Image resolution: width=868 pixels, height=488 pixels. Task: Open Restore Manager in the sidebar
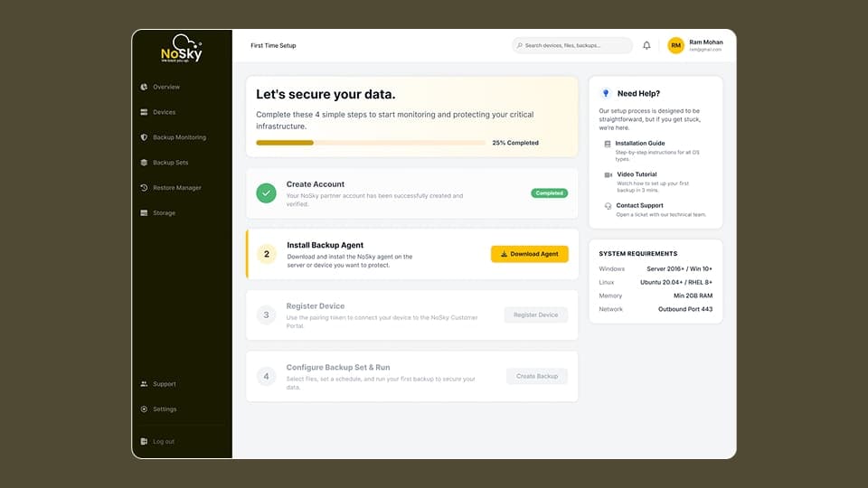pyautogui.click(x=176, y=188)
